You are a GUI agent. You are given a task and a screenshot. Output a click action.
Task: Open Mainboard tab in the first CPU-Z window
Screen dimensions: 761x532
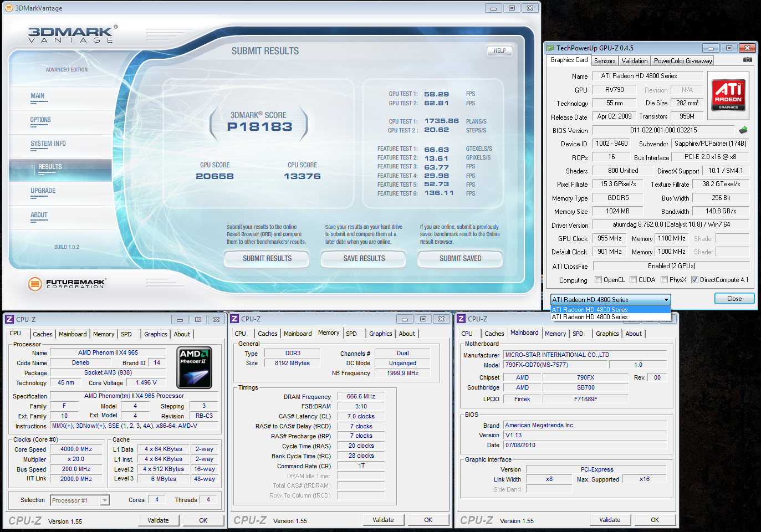click(x=73, y=334)
